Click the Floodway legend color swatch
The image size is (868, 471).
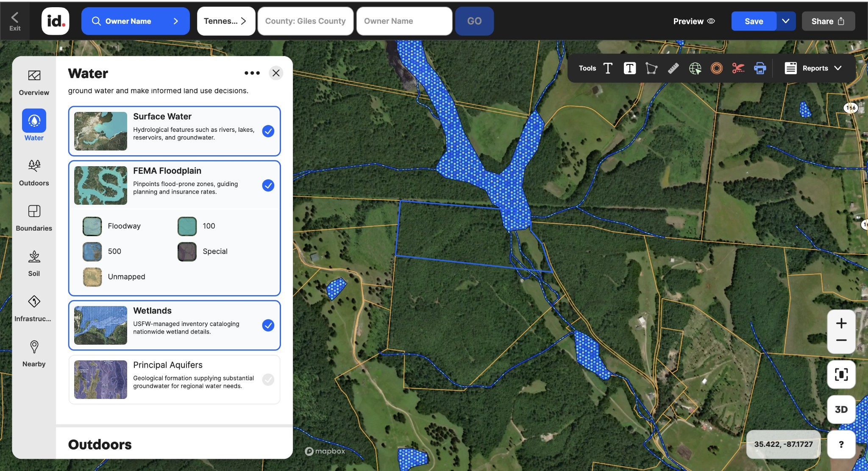[x=92, y=226]
